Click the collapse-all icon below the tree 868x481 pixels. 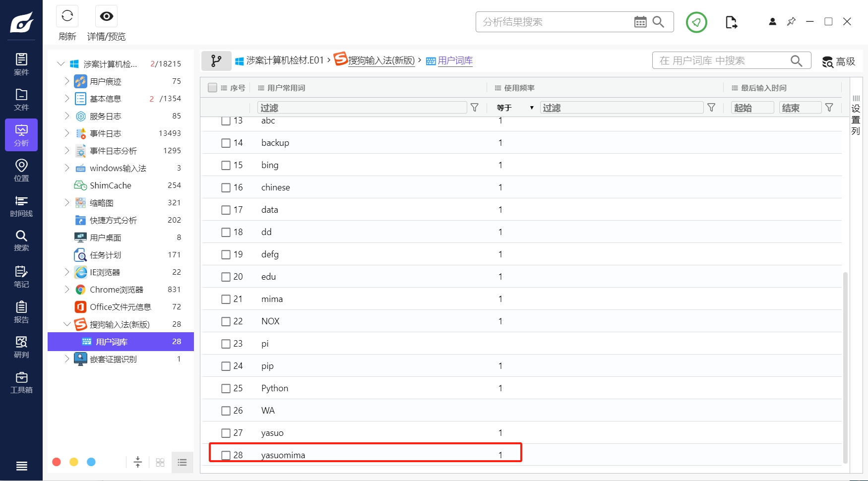point(138,462)
